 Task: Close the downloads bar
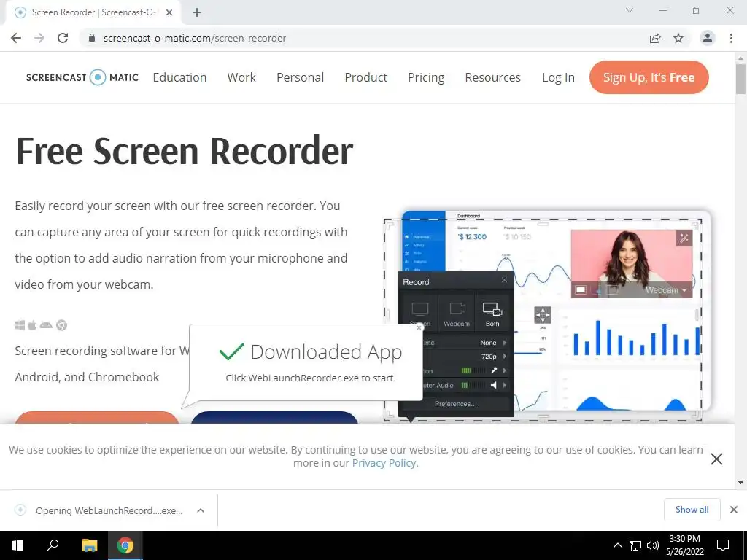tap(734, 510)
